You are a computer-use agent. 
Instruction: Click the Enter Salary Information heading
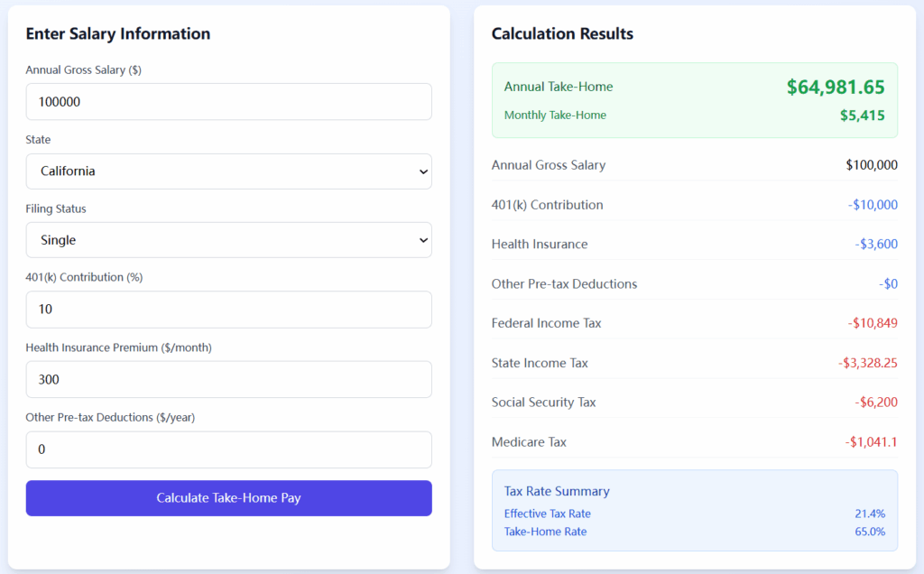117,33
